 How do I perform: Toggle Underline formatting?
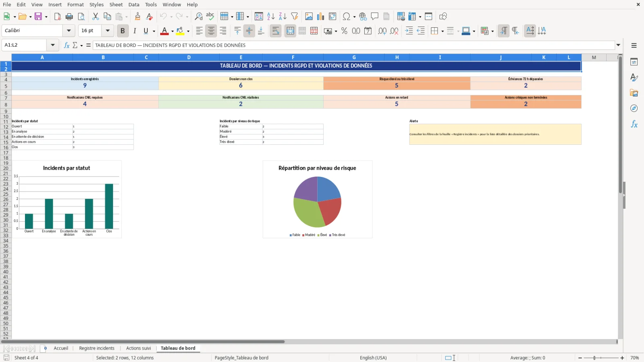[x=146, y=31]
